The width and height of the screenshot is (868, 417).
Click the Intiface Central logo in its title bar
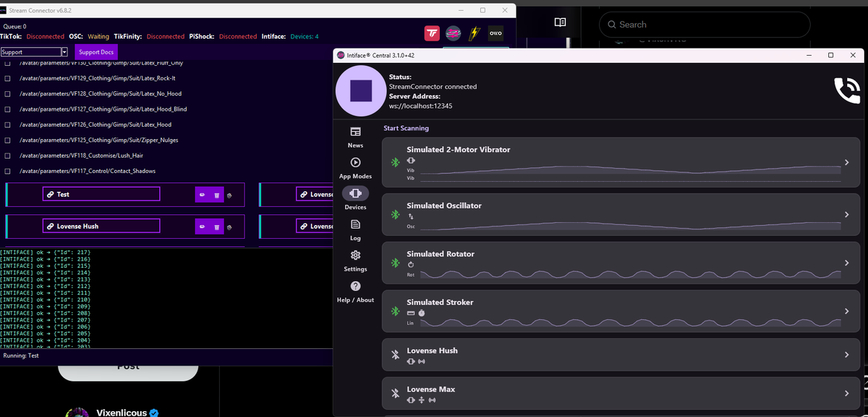[341, 55]
